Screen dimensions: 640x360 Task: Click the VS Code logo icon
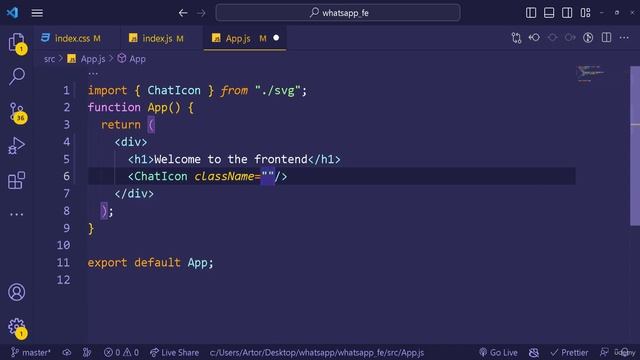(12, 13)
